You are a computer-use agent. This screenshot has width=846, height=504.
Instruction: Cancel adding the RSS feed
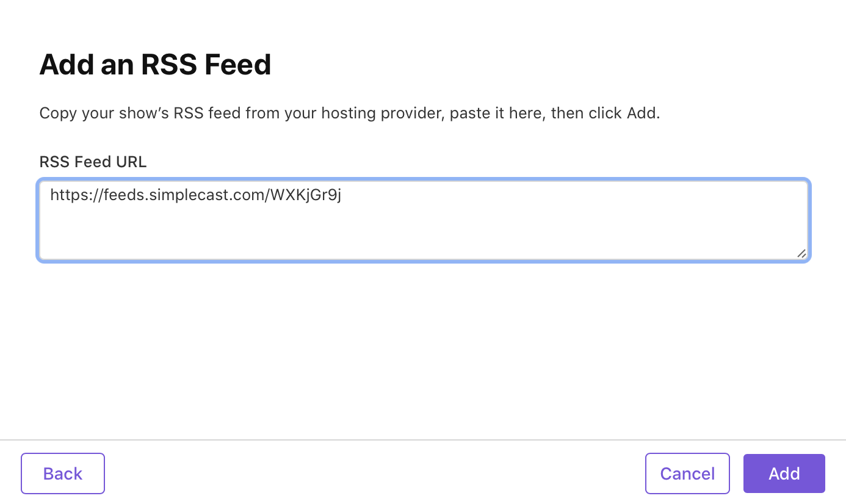[687, 473]
